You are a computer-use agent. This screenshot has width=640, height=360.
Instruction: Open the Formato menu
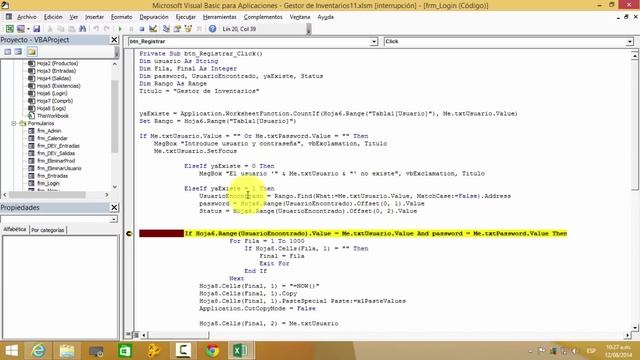(x=122, y=17)
